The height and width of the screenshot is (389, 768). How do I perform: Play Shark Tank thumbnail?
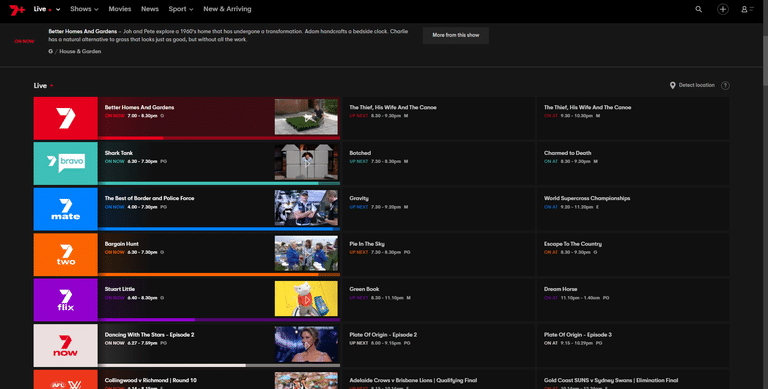tap(306, 162)
